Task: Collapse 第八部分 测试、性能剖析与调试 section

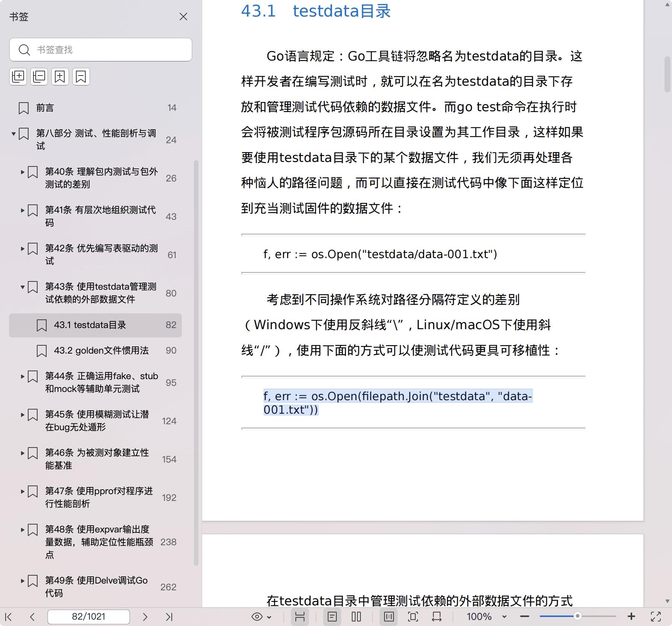Action: click(14, 133)
